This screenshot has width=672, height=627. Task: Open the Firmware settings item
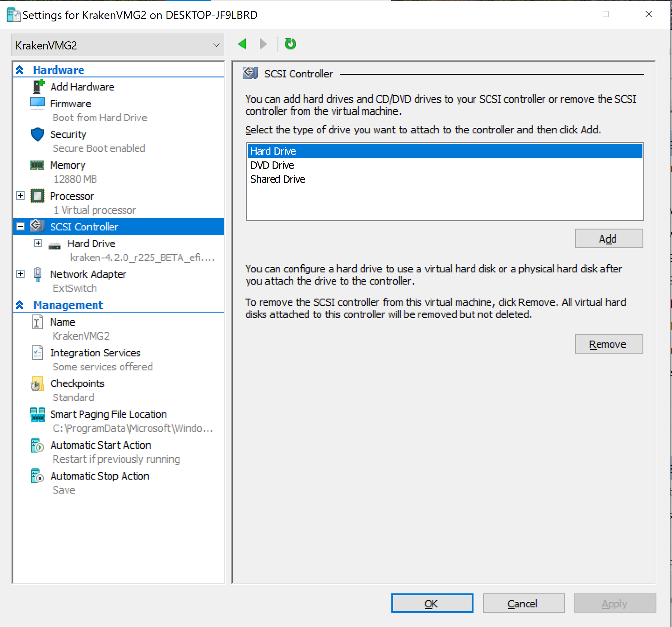tap(70, 104)
